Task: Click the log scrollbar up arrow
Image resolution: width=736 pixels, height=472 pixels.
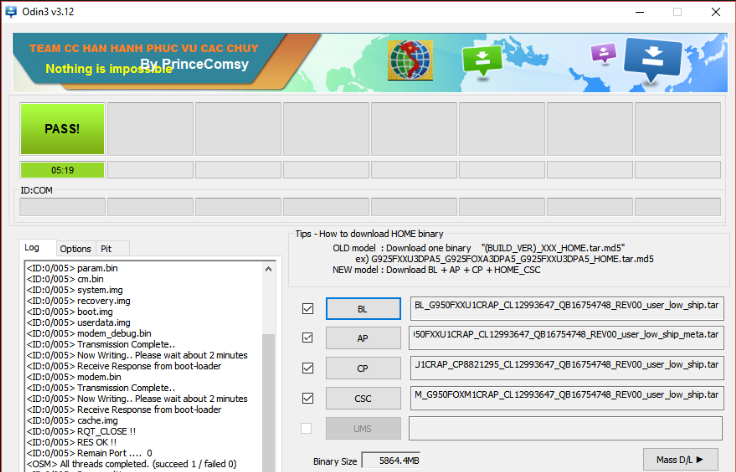Action: click(268, 269)
